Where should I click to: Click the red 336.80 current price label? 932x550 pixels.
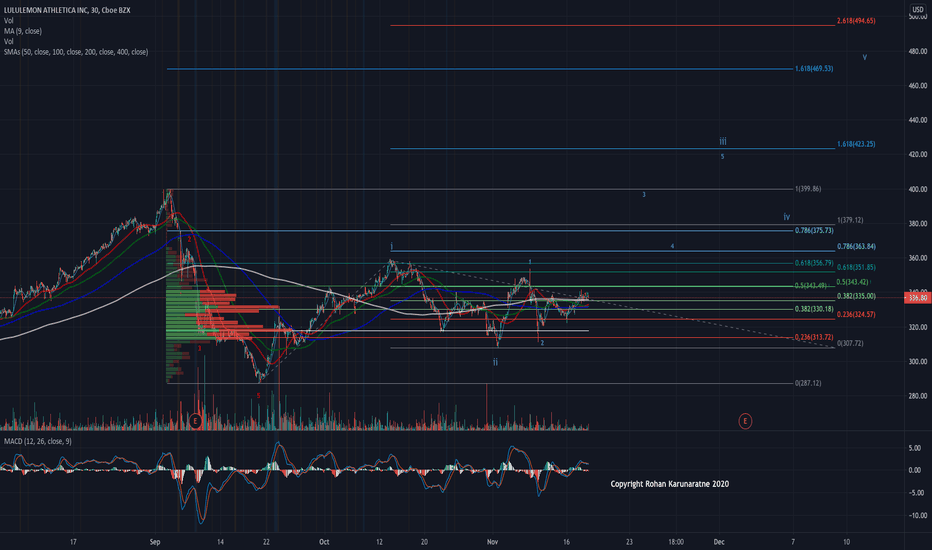[917, 297]
